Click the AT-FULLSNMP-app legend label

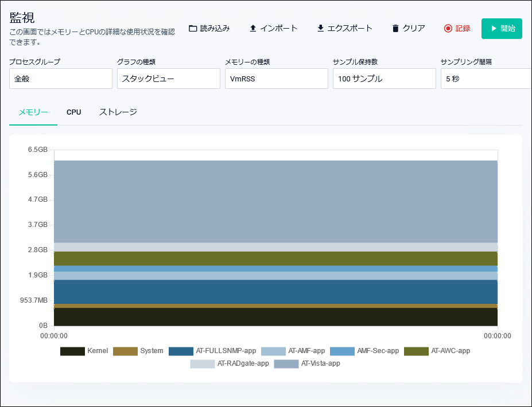(226, 351)
